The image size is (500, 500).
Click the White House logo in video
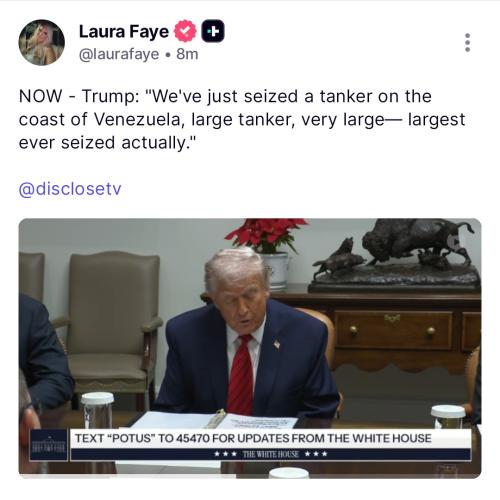pyautogui.click(x=49, y=445)
